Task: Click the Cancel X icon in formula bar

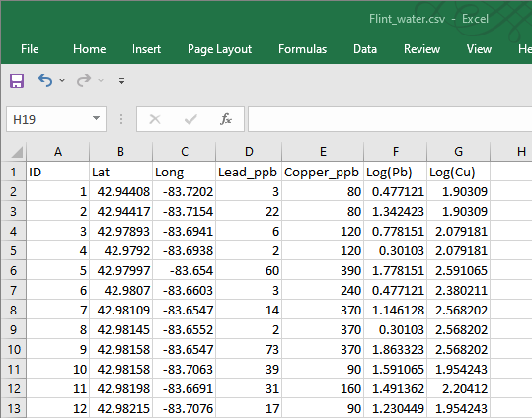Action: coord(155,119)
